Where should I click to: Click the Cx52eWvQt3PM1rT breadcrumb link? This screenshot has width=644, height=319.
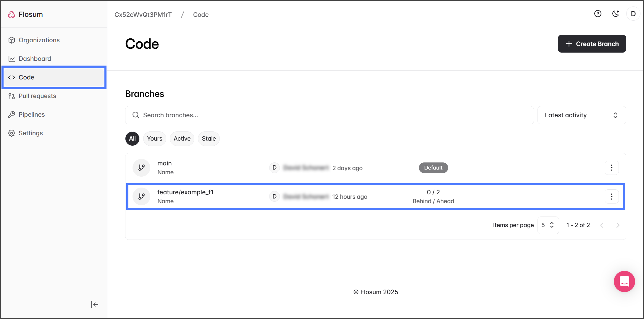point(143,15)
